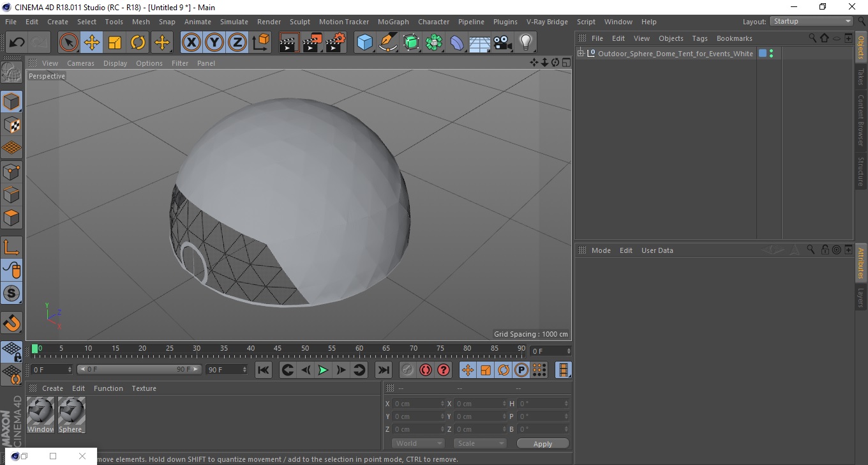Click the Apply button

[542, 443]
